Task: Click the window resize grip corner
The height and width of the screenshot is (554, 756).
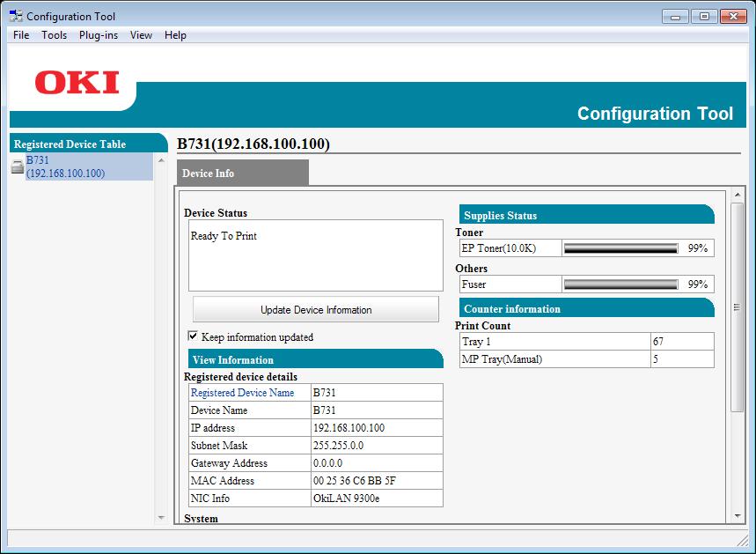Action: pyautogui.click(x=742, y=541)
